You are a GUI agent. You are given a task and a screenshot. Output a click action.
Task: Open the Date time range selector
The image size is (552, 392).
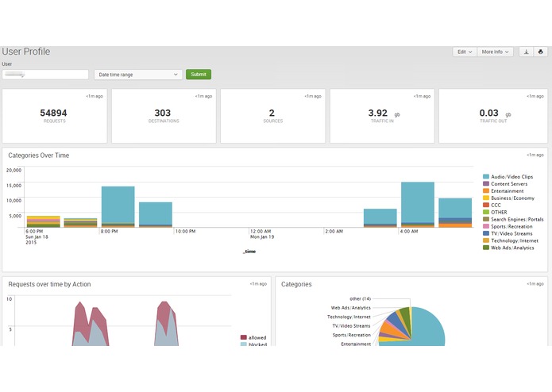click(x=138, y=75)
